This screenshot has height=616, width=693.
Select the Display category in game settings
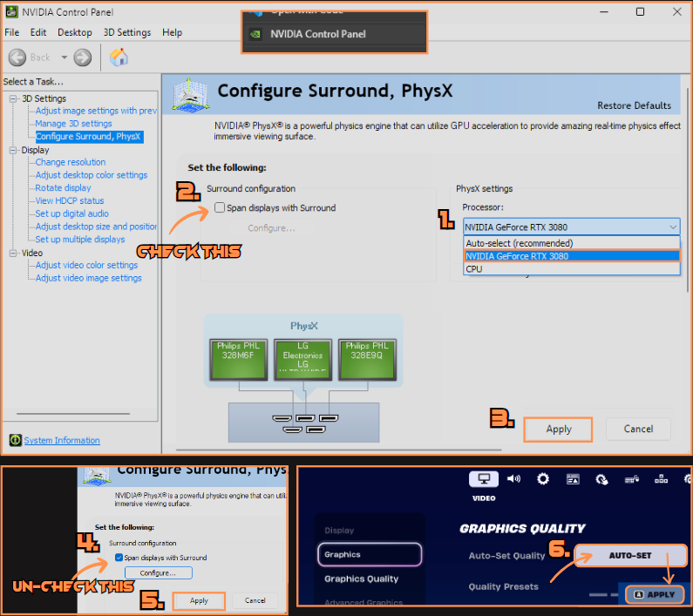click(339, 531)
